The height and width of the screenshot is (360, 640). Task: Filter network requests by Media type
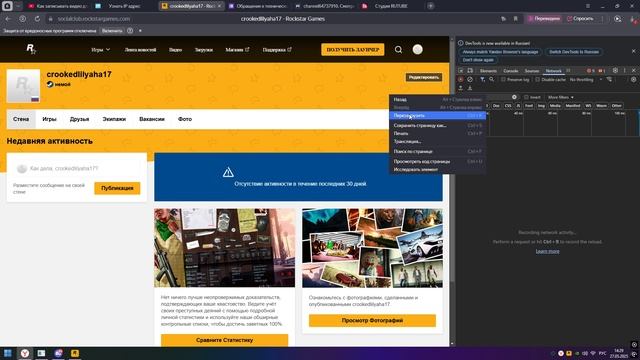coord(555,106)
